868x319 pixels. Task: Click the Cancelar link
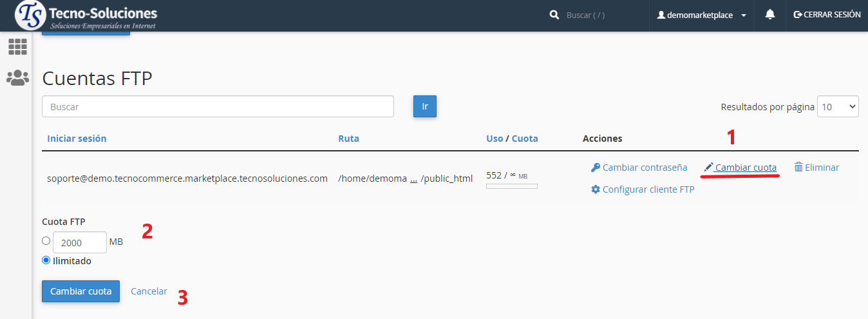point(149,291)
